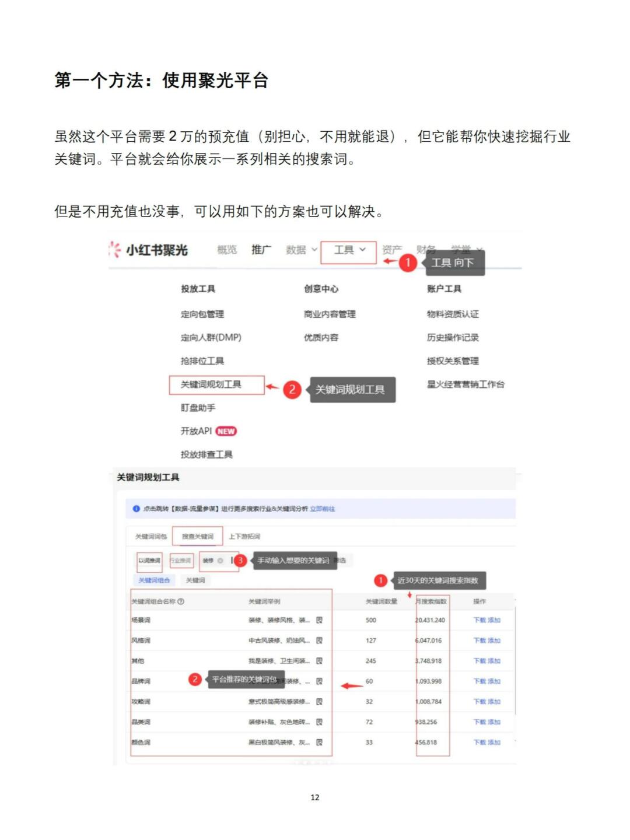Click 下载 in the 场景词 row
The width and height of the screenshot is (630, 840).
480,620
